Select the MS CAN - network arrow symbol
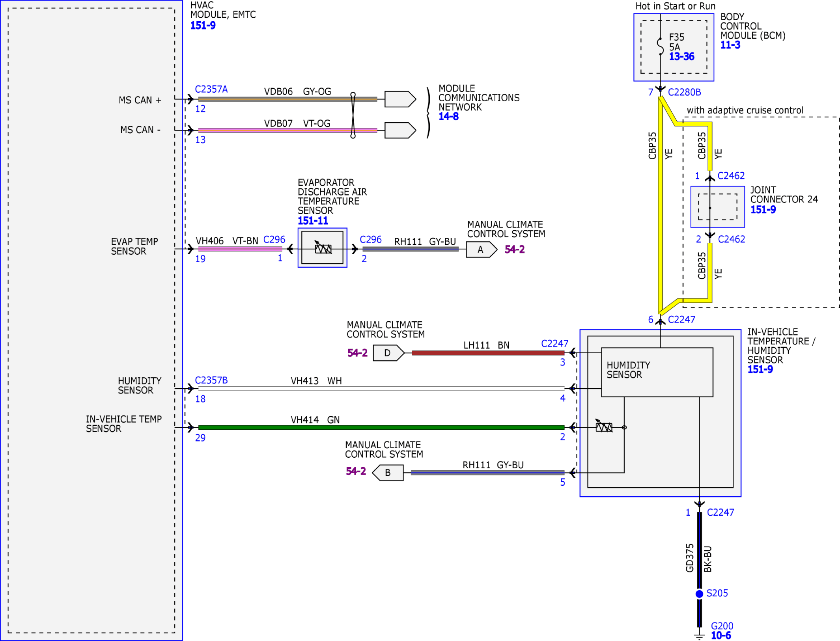Screen dimensions: 840x641 click(400, 130)
